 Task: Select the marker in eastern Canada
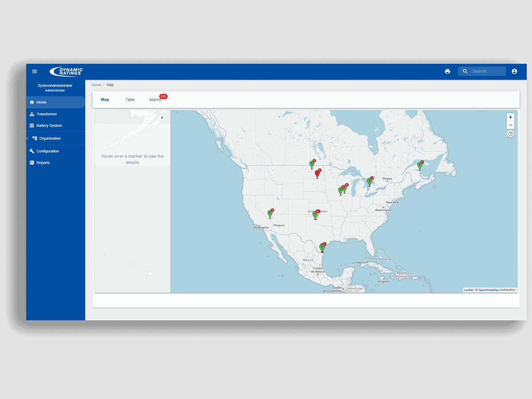[x=419, y=166]
